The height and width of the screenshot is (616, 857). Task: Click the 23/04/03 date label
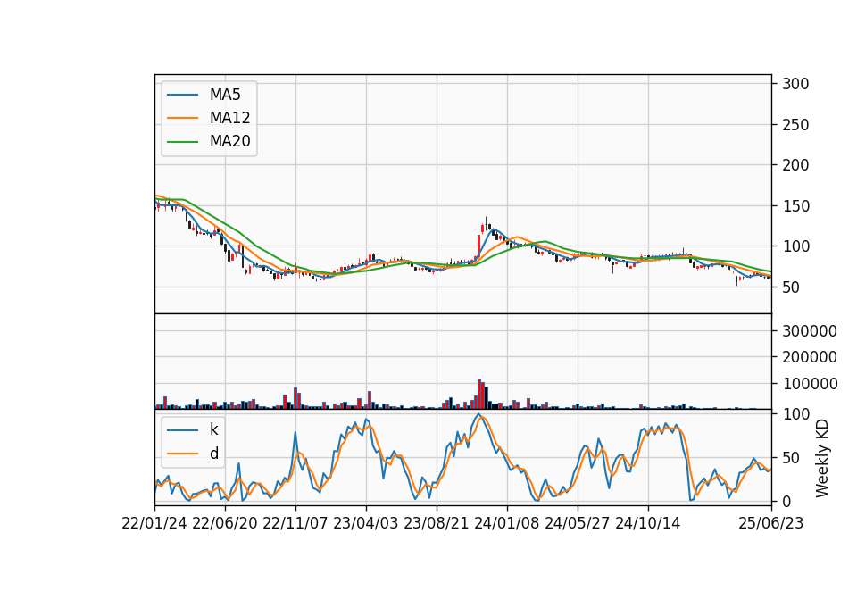(x=366, y=523)
